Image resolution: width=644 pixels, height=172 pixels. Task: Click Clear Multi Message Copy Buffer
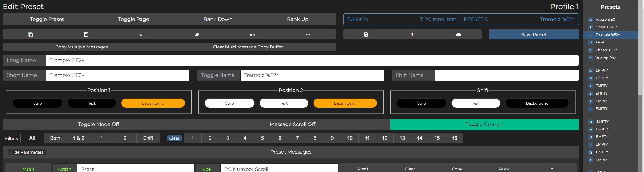click(248, 47)
